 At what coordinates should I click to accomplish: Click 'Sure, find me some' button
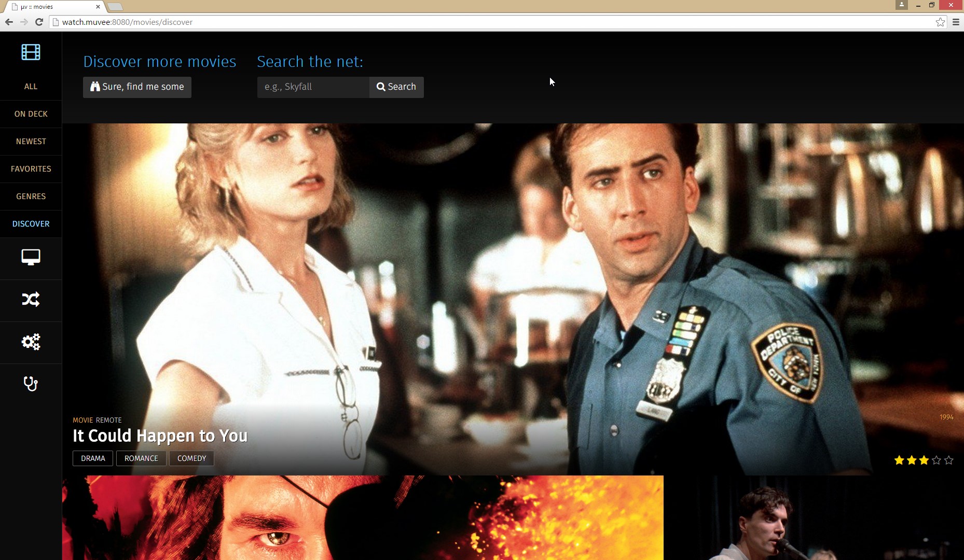(137, 87)
